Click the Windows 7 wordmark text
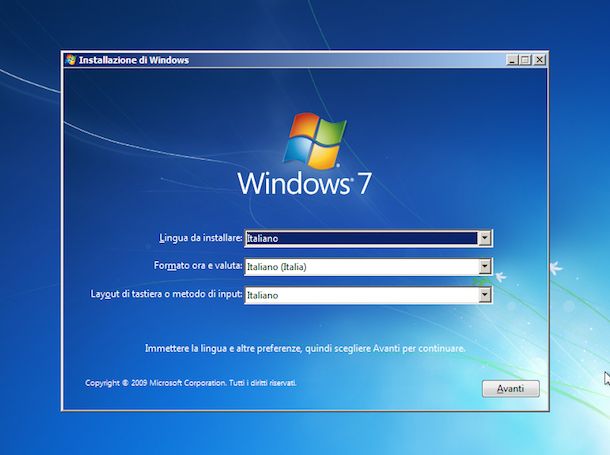Screen dimensions: 610x455 click(x=304, y=183)
